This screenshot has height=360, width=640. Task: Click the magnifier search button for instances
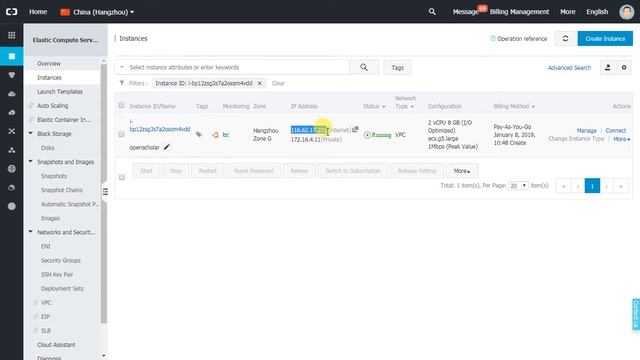point(364,67)
